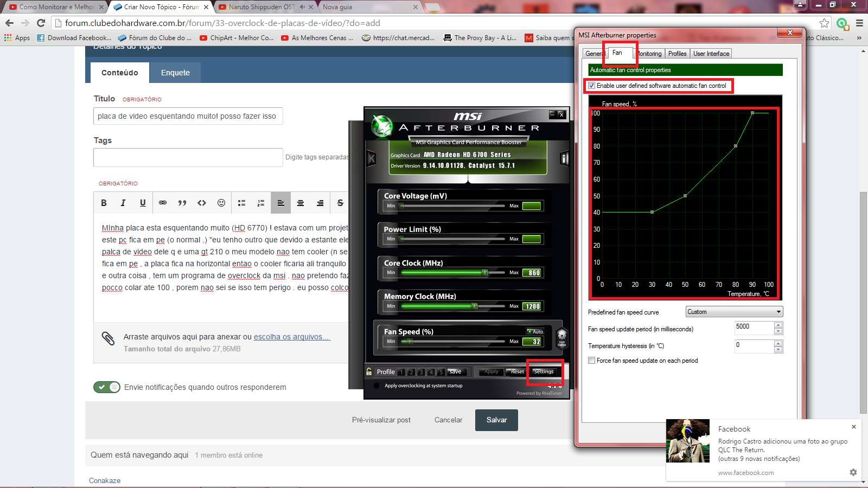Toggle underline formatting in the editor
The width and height of the screenshot is (868, 488).
click(x=143, y=203)
